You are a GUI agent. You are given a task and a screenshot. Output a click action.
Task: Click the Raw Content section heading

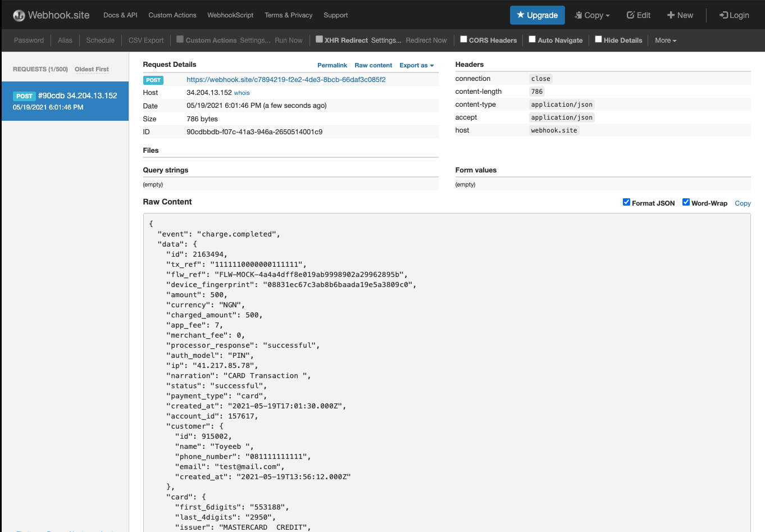(x=167, y=202)
